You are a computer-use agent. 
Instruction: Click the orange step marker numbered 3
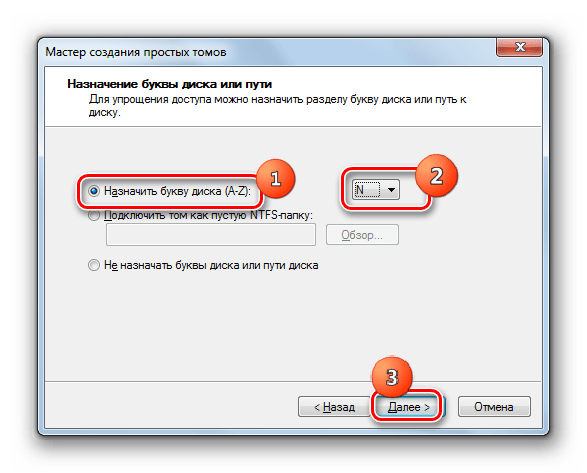coord(392,377)
